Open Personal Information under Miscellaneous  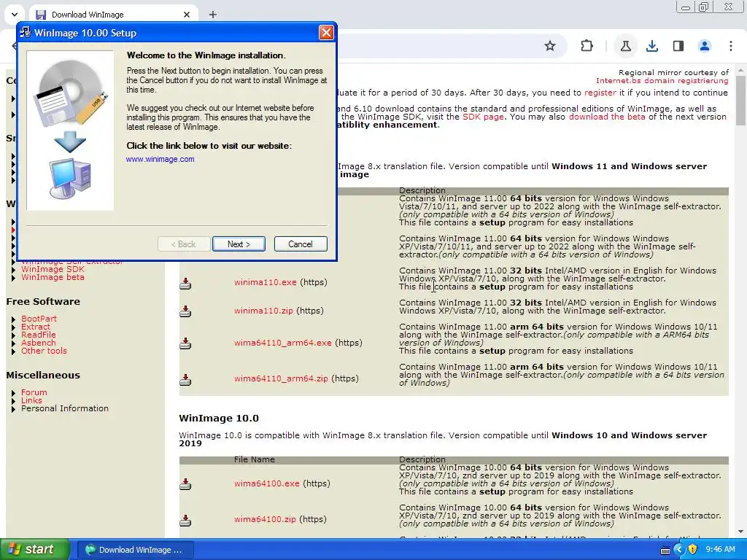pos(65,408)
